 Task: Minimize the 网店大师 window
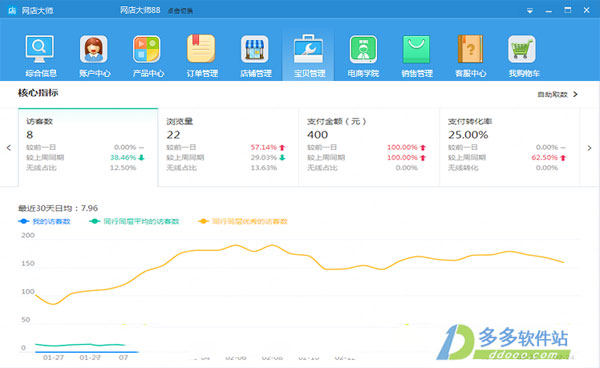point(549,11)
